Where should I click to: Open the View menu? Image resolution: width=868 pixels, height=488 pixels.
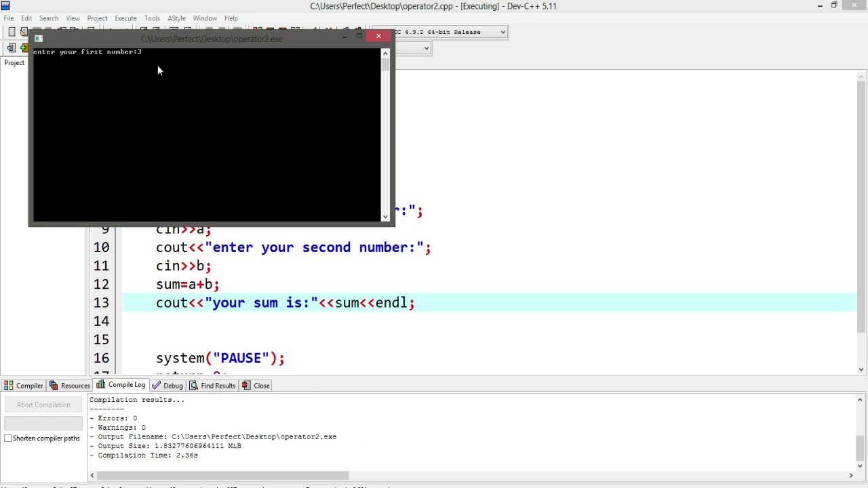[73, 18]
